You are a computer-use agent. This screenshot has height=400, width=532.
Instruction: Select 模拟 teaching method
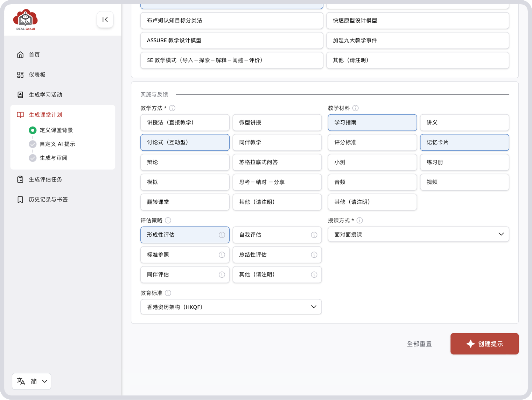(185, 182)
